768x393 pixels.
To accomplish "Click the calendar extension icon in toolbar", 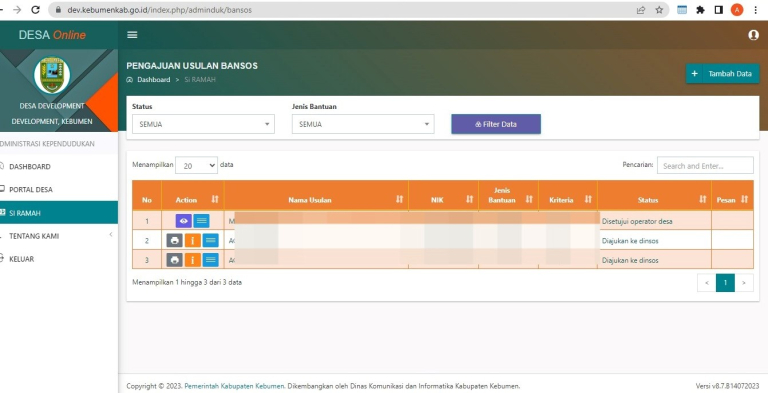I will (682, 10).
